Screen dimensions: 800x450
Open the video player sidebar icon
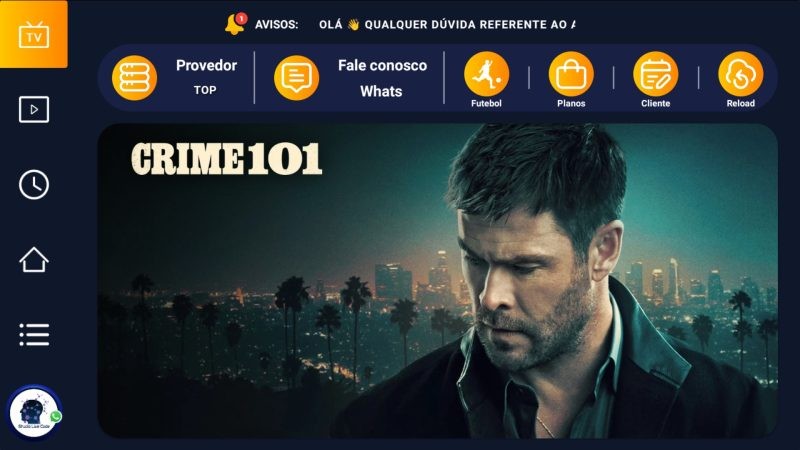(x=34, y=109)
